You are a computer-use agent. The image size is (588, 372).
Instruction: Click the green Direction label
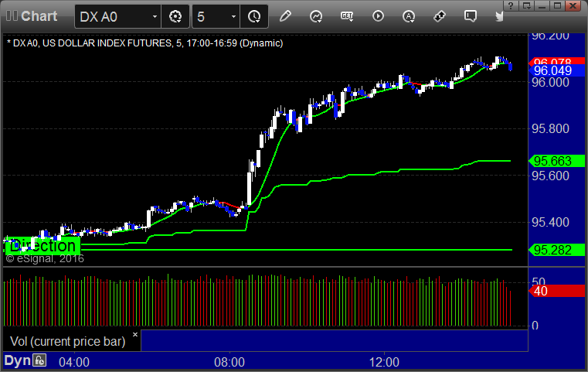click(42, 245)
